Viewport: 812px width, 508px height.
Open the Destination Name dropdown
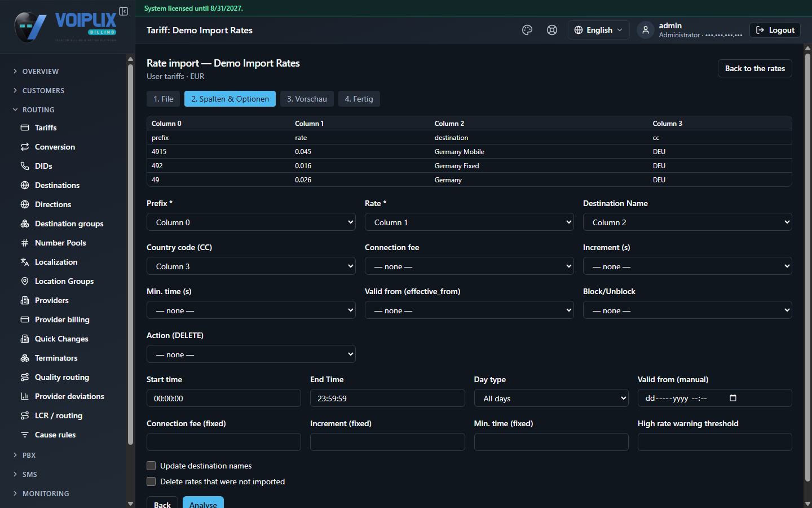(687, 222)
